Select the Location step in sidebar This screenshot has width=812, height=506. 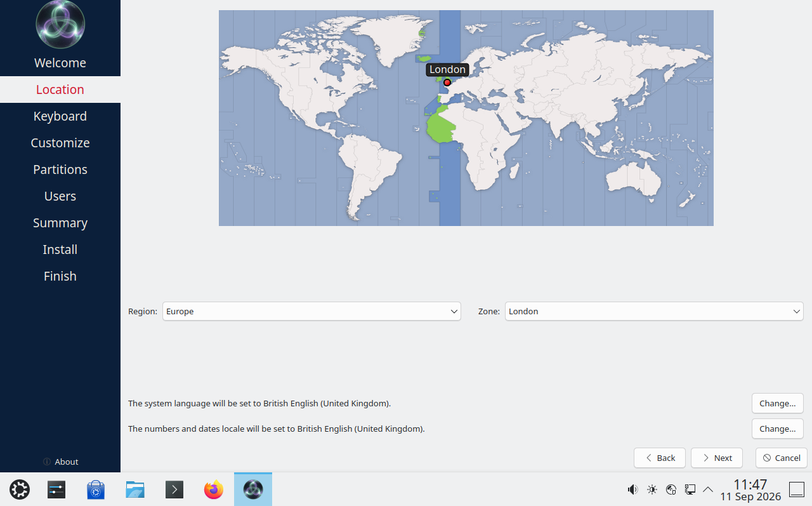click(x=60, y=90)
